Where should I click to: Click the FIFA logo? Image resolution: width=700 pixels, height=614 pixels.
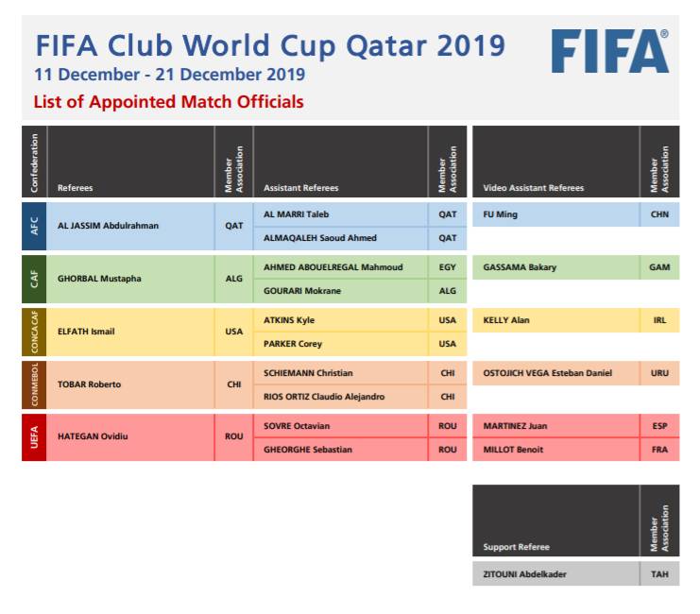[610, 51]
